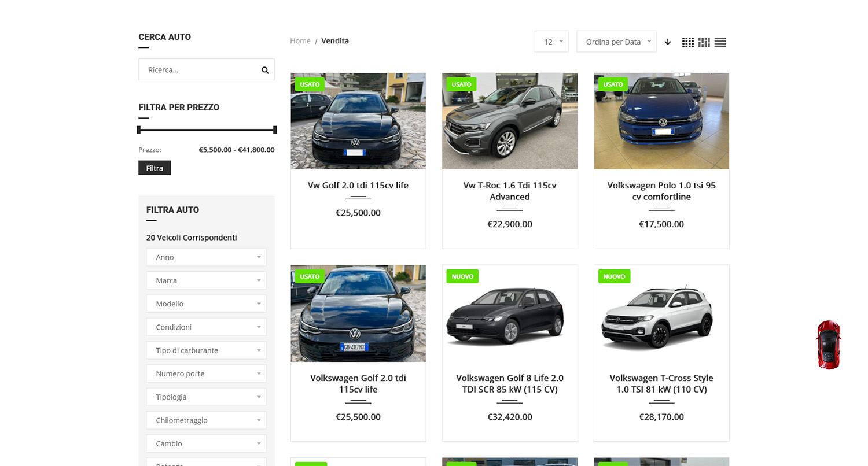Expand the Tipo di carburante dropdown
This screenshot has width=868, height=466.
click(206, 350)
